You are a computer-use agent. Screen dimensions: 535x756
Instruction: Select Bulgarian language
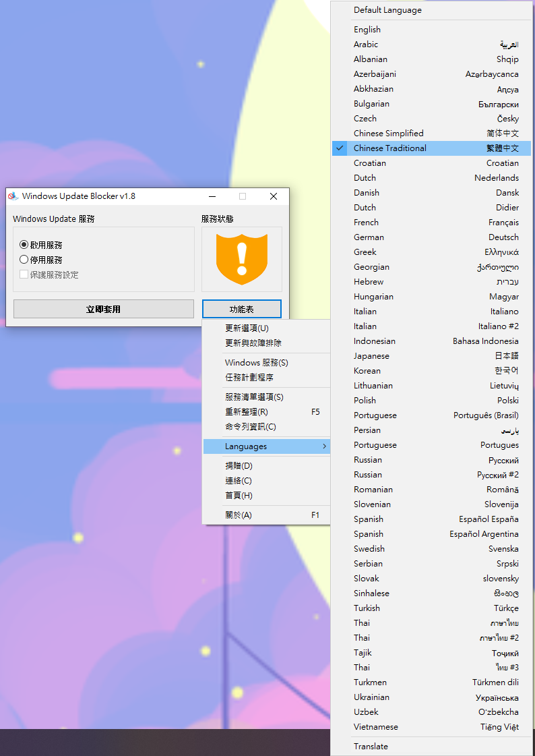[431, 104]
